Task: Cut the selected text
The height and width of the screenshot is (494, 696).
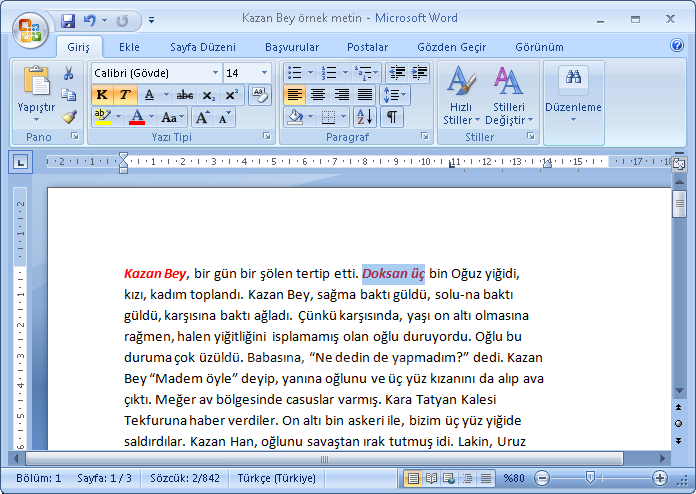Action: [68, 73]
